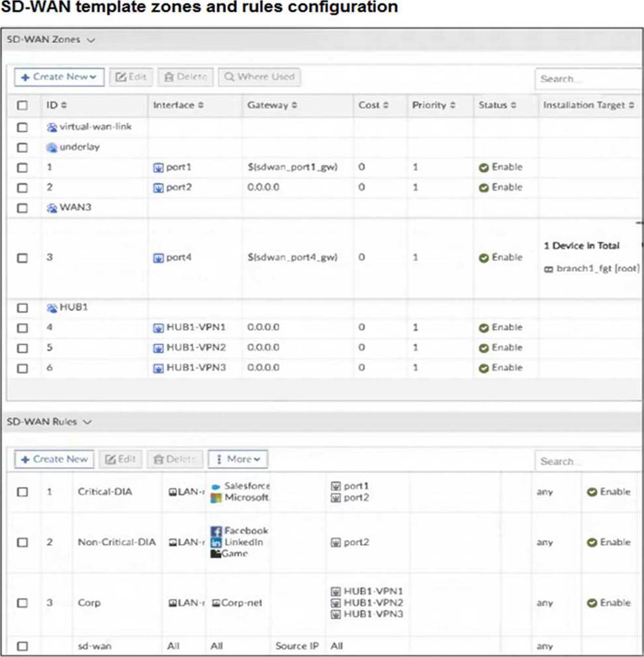
Task: Click the Facebook application icon
Action: [x=216, y=531]
